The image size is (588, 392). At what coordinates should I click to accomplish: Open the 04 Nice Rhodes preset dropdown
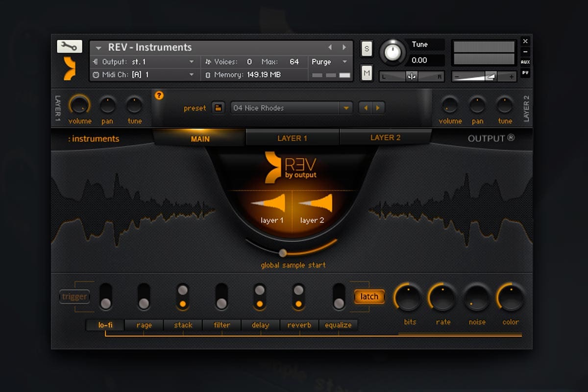tap(292, 108)
